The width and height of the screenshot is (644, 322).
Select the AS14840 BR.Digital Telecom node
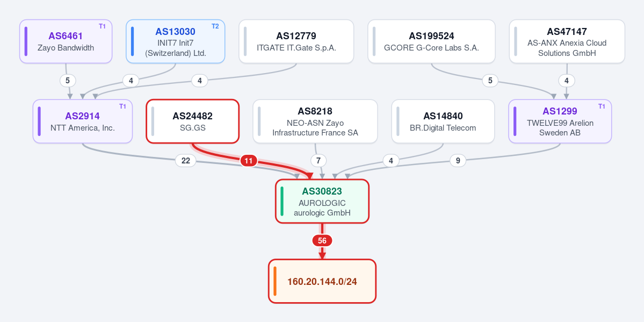tap(443, 121)
